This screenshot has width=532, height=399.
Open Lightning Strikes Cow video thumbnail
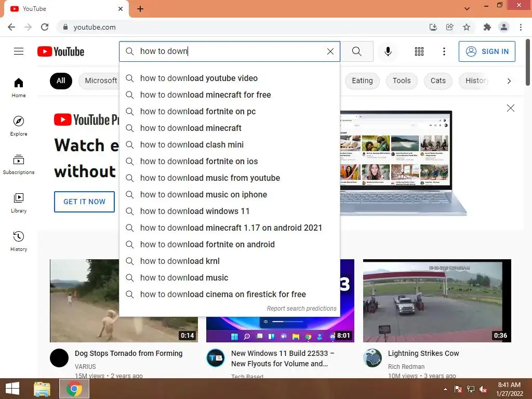coord(437,301)
